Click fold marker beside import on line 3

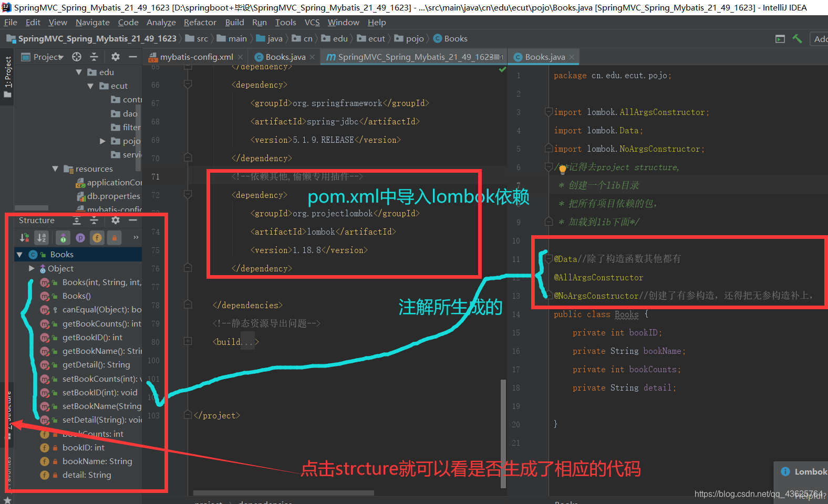(548, 112)
